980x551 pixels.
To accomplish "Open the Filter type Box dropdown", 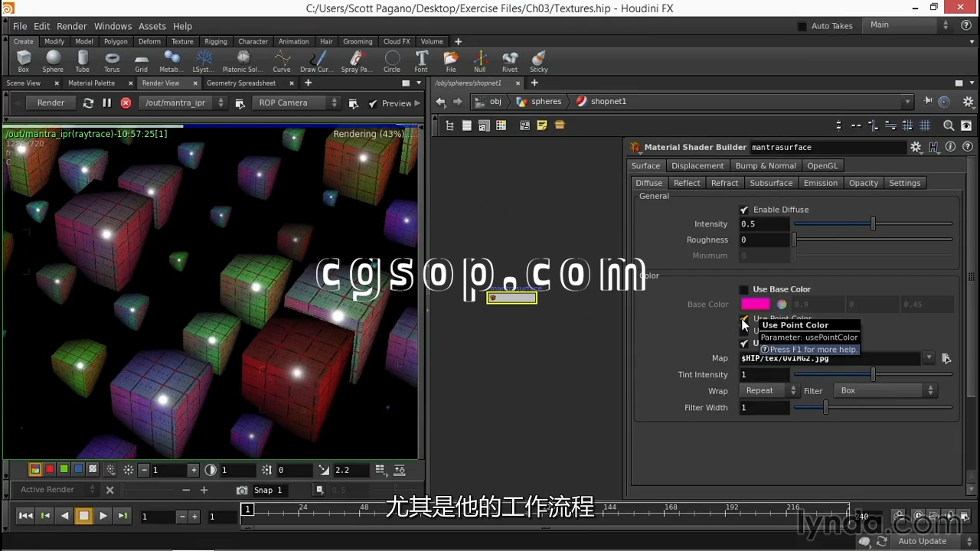I will point(884,391).
